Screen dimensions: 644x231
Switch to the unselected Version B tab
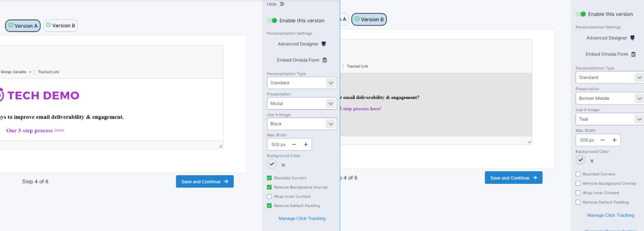click(x=61, y=25)
